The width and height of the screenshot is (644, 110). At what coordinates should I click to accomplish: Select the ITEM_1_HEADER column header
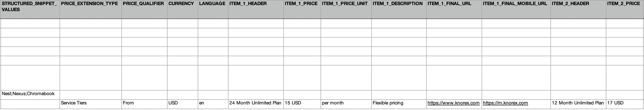point(244,4)
